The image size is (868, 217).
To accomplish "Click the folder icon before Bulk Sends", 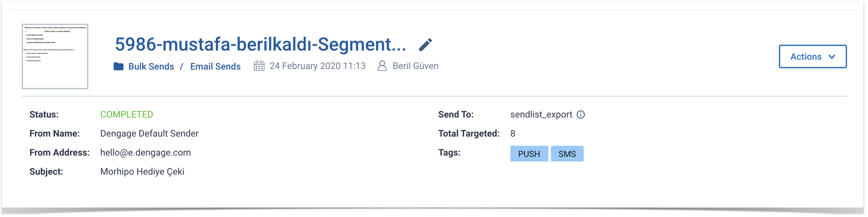I will [x=119, y=67].
